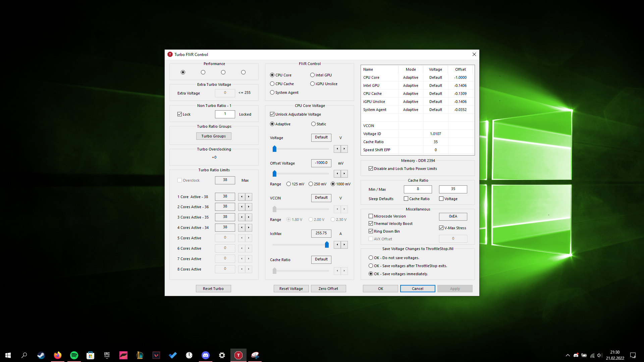Open Steam from the taskbar
This screenshot has width=644, height=362.
coord(41,355)
